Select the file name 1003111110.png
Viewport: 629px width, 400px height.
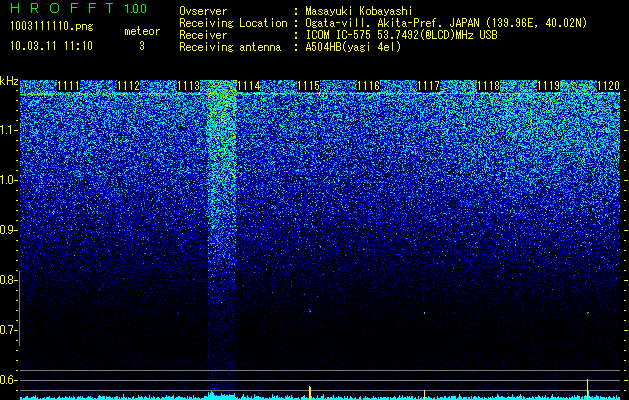[52, 27]
